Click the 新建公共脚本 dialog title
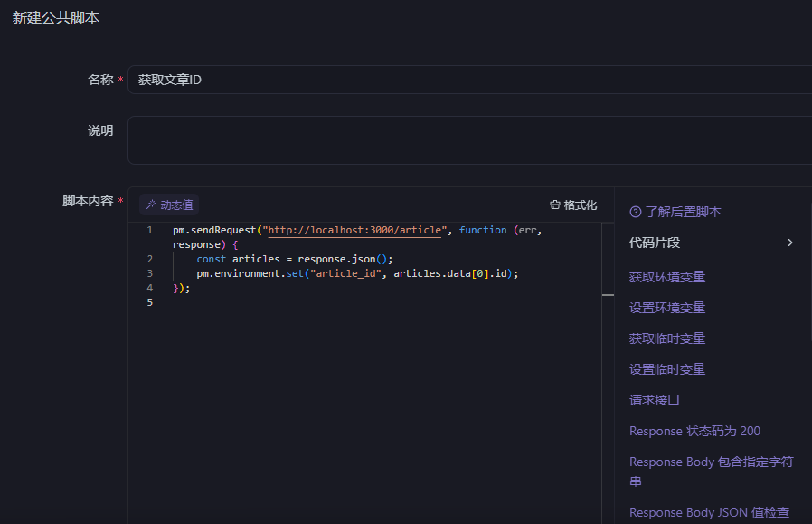812x524 pixels. point(56,18)
